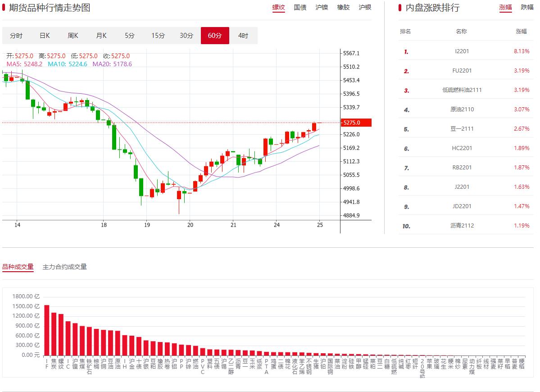Open the 主力合约成交量 tab
This screenshot has height=392, width=540.
(x=64, y=267)
